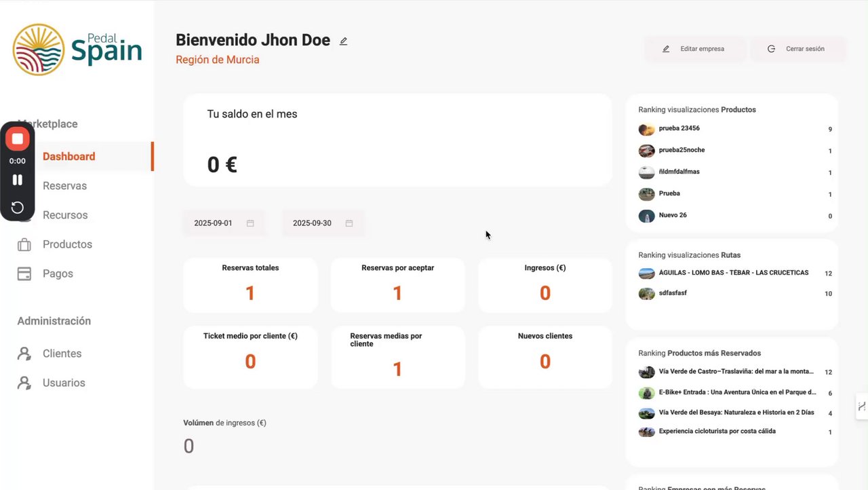Click the Productos briefcase icon in sidebar
The width and height of the screenshot is (868, 490).
(24, 244)
